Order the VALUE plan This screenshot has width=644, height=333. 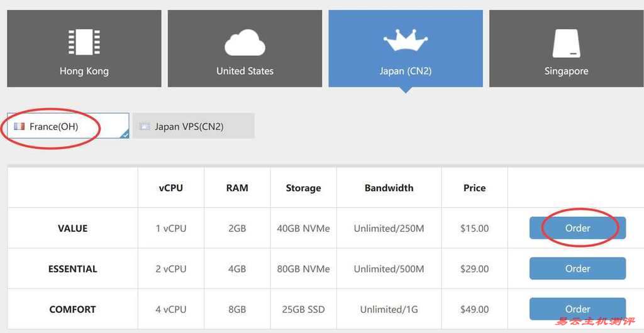click(x=577, y=228)
